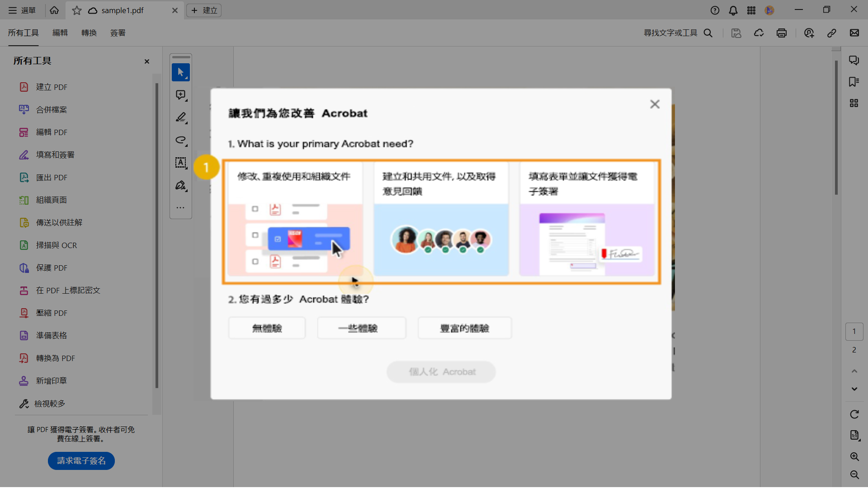
Task: Select the 無體驗 experience option
Action: pyautogui.click(x=266, y=328)
